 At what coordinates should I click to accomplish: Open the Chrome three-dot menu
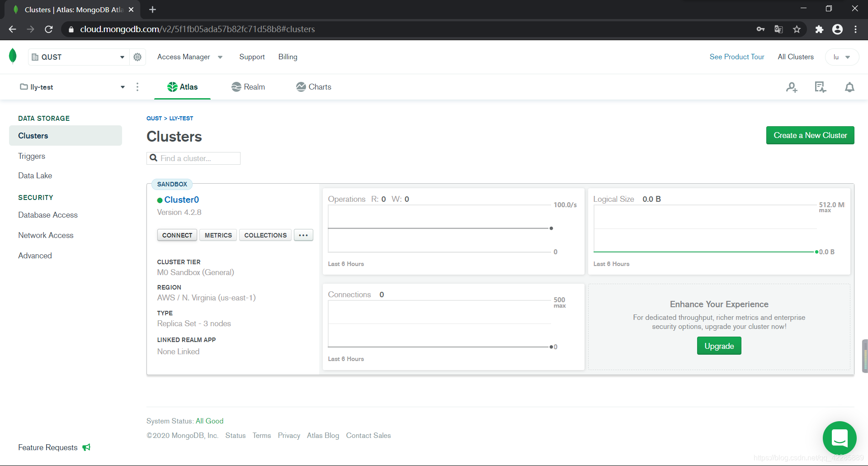[855, 29]
